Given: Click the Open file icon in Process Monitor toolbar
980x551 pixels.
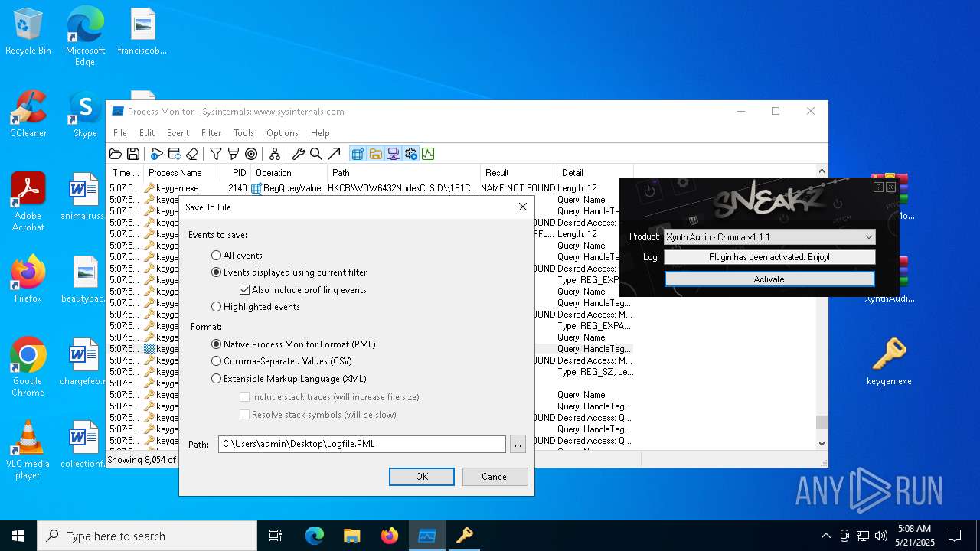Looking at the screenshot, I should (x=116, y=154).
